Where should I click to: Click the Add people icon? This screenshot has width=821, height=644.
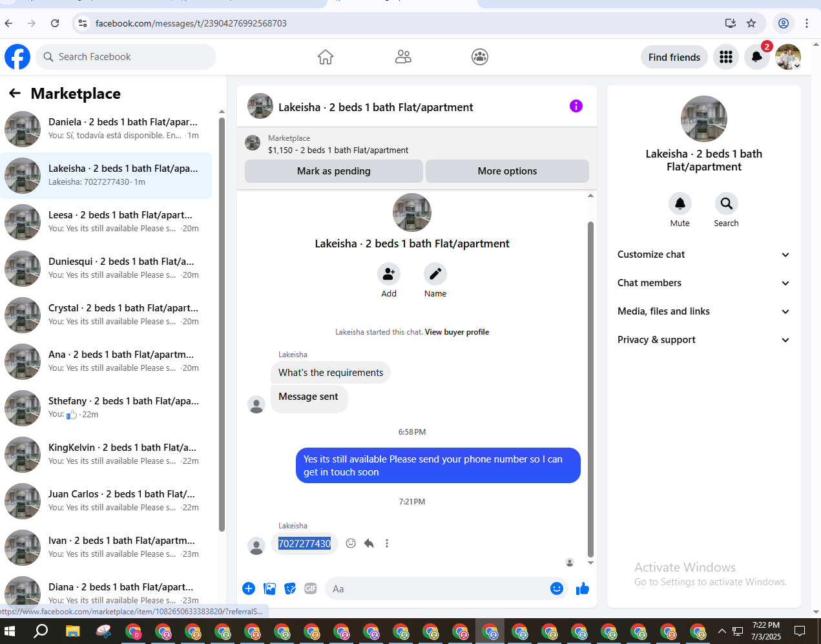tap(389, 274)
